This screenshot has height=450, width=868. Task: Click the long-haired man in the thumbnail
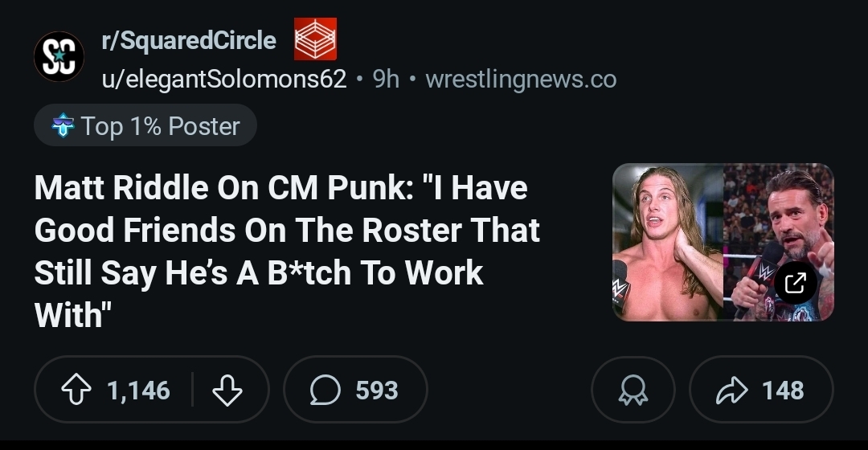[x=667, y=242]
